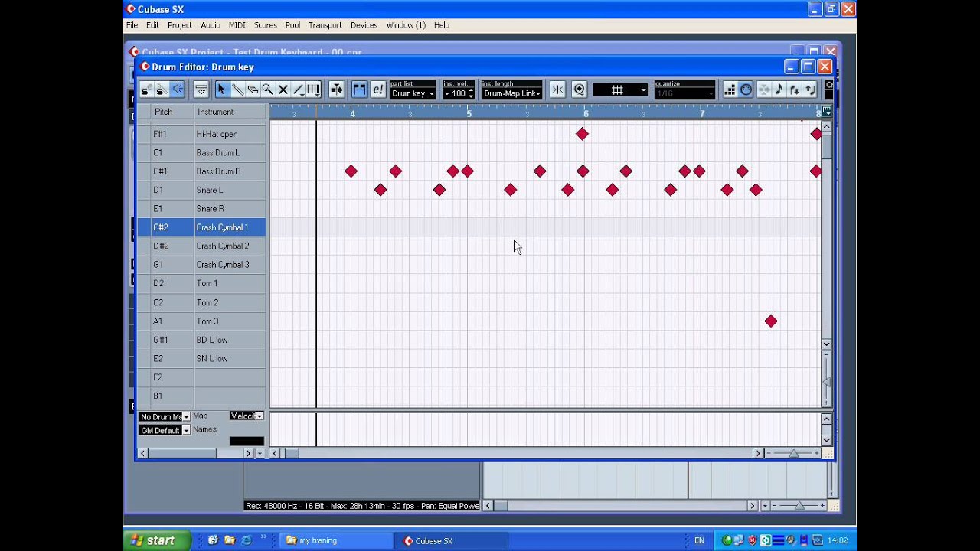
Task: Open the quantize 1/16 dropdown
Action: pos(684,93)
